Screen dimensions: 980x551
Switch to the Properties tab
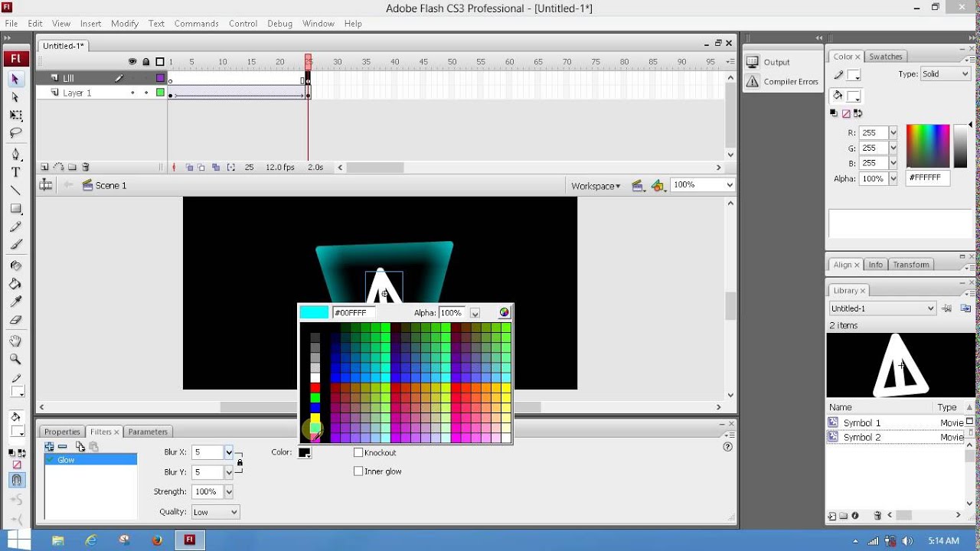(x=62, y=432)
